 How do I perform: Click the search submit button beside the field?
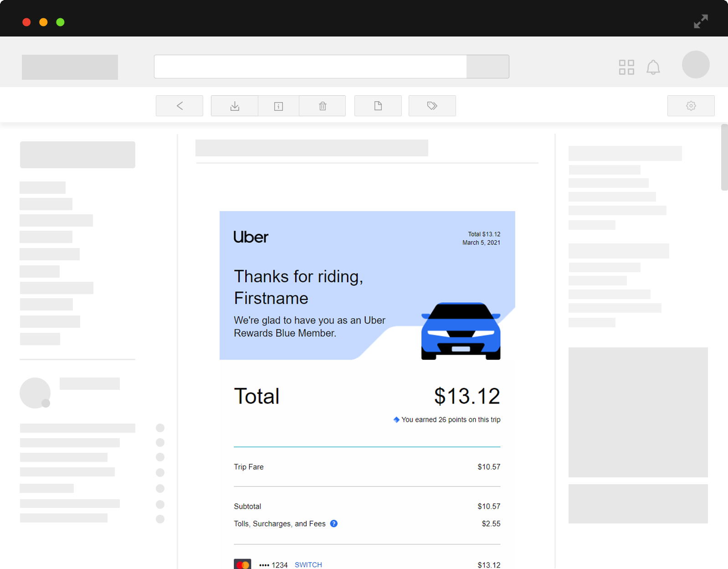click(488, 67)
